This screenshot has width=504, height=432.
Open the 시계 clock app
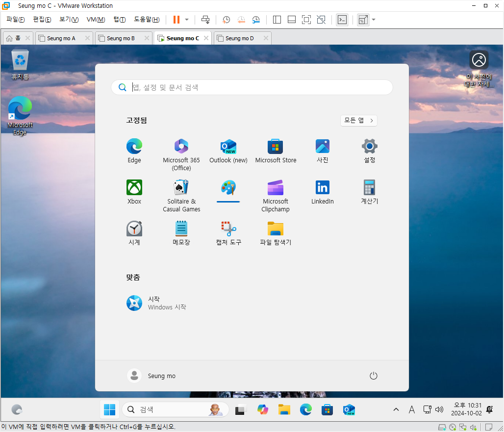point(134,233)
